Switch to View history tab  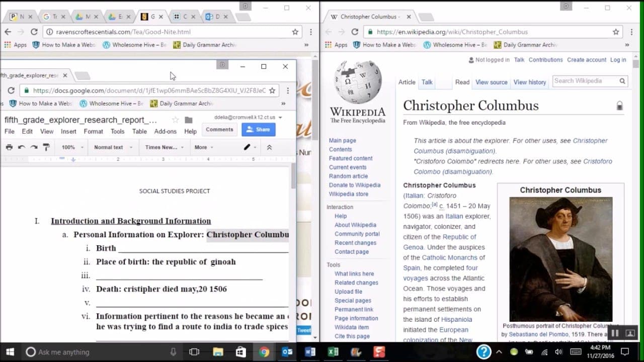pos(529,82)
